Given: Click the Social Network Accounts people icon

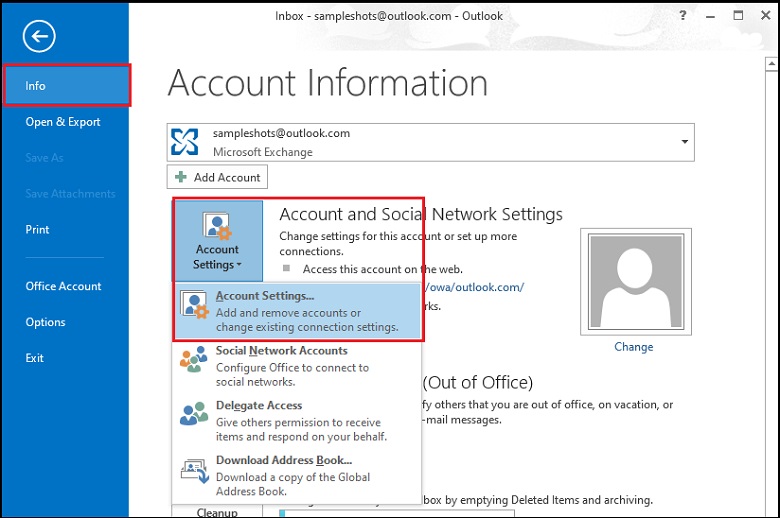Looking at the screenshot, I should pos(194,359).
